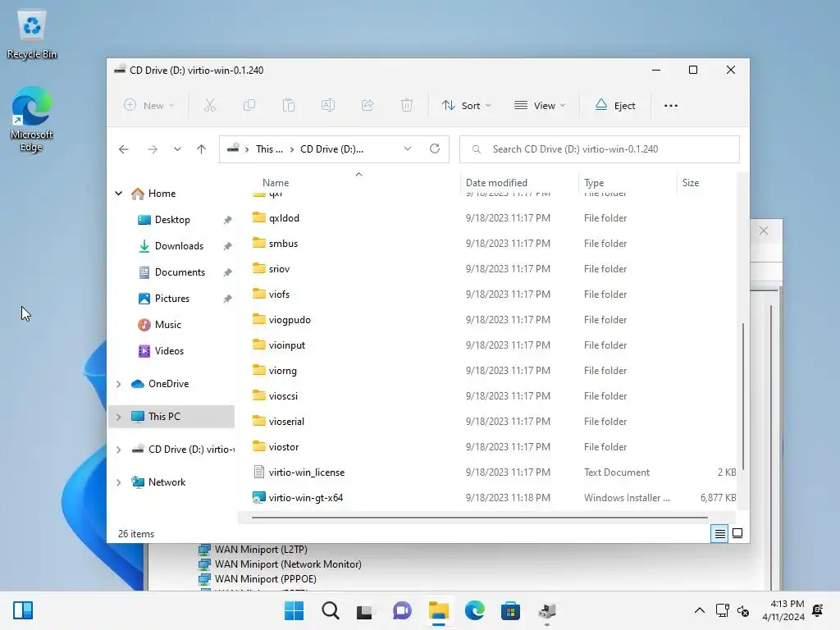This screenshot has width=840, height=630.
Task: Select Desktop in navigation pane
Action: click(172, 220)
